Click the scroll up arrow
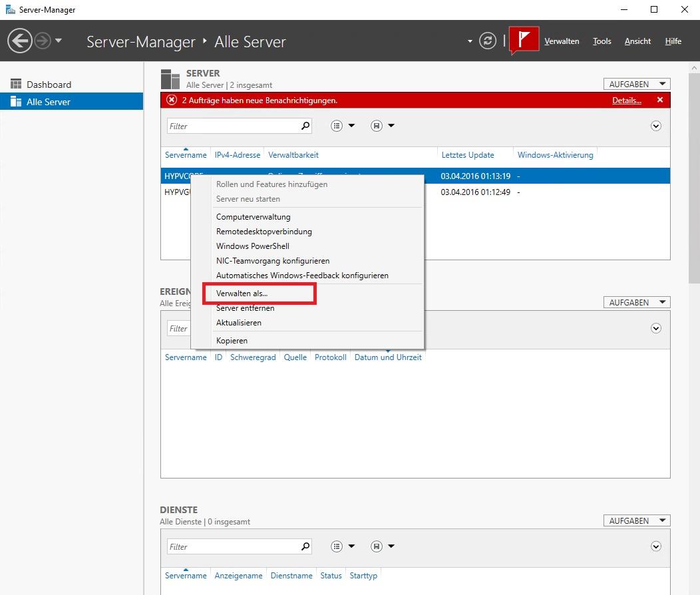The image size is (700, 595). (x=694, y=68)
